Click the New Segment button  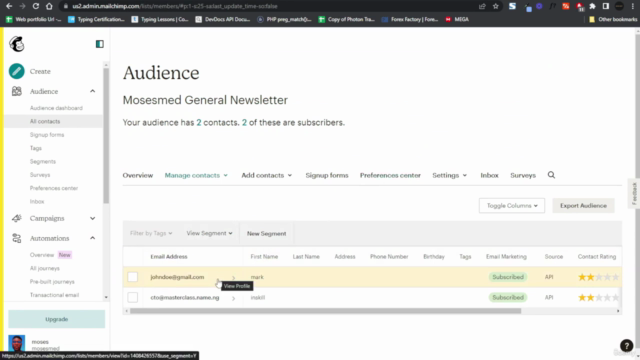pos(267,233)
